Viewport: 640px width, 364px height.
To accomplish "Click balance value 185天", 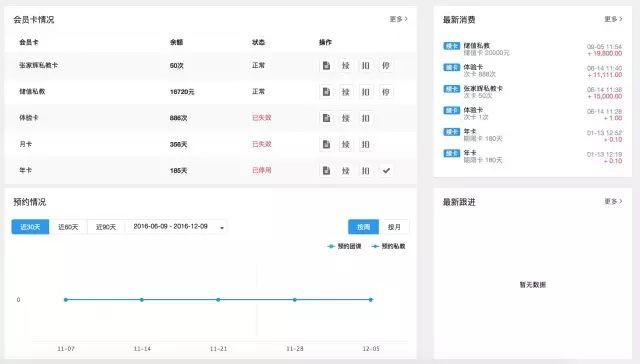I will coord(178,171).
